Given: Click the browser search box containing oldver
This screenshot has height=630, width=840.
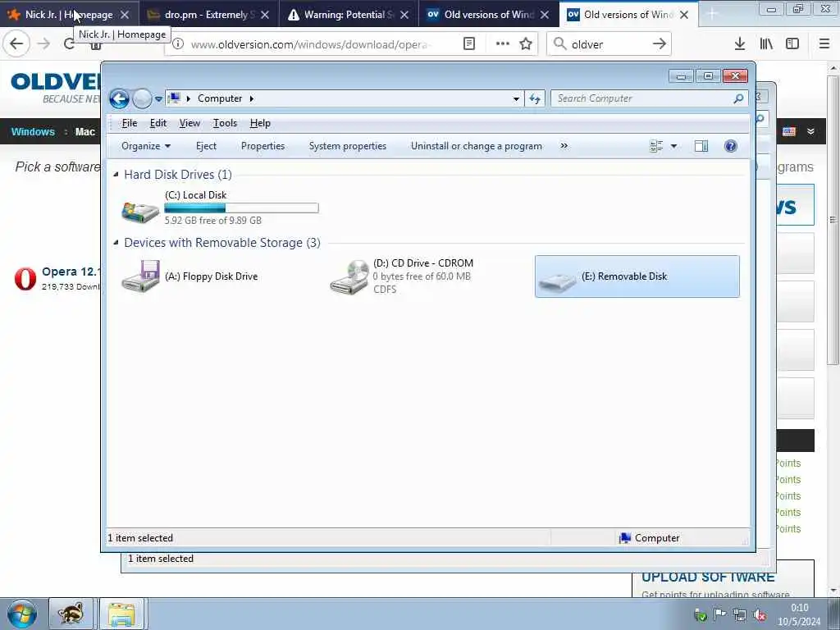Looking at the screenshot, I should (609, 44).
